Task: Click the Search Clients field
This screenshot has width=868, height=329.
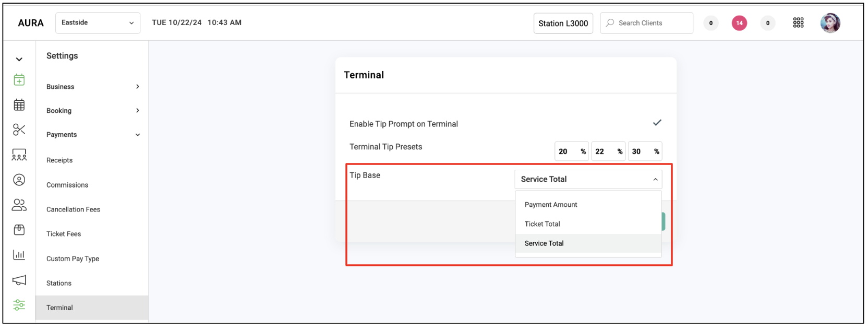Action: [646, 23]
